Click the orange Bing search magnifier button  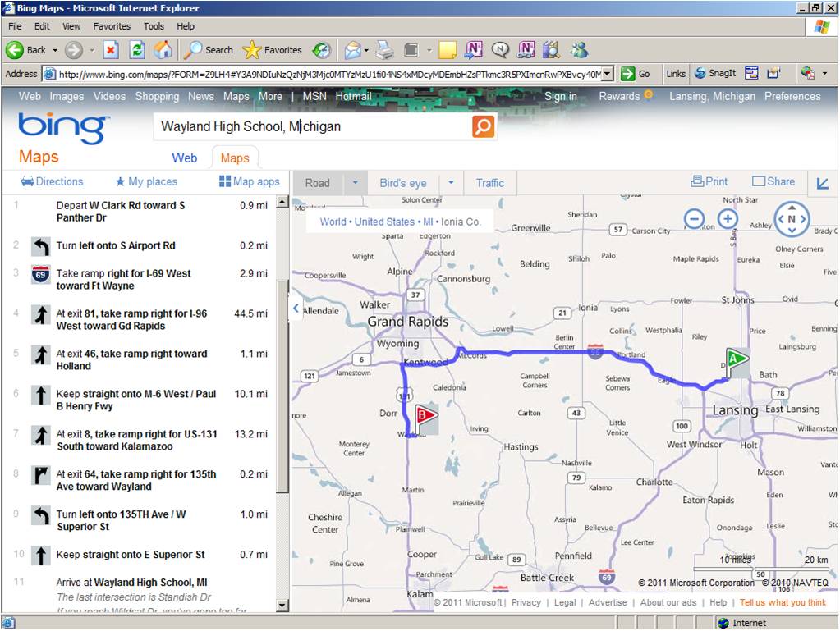point(483,127)
